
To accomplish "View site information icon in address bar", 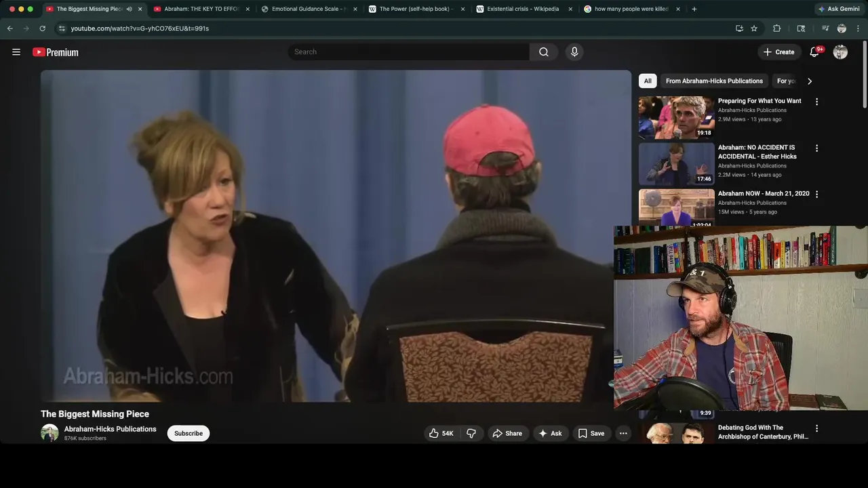I will (x=61, y=28).
